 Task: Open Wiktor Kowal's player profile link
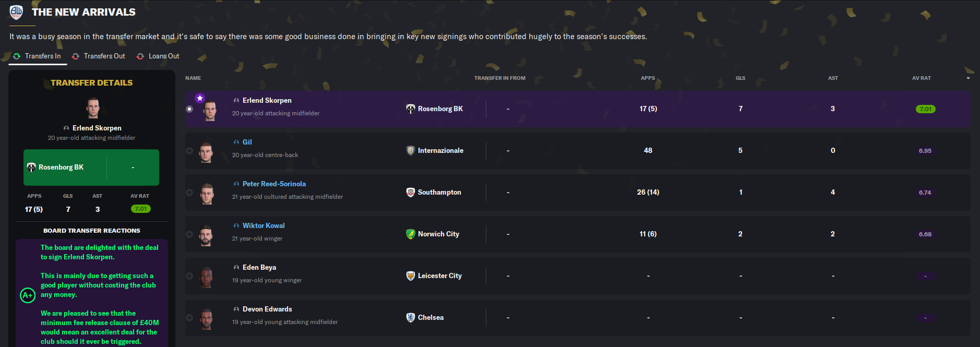pyautogui.click(x=264, y=225)
